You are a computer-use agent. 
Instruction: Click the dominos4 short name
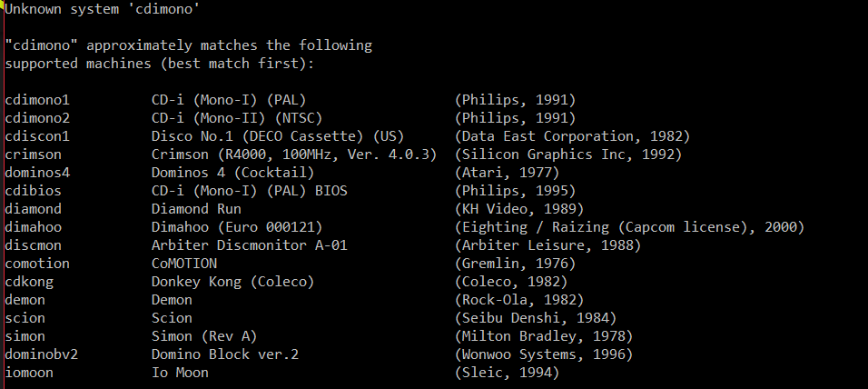pos(37,172)
